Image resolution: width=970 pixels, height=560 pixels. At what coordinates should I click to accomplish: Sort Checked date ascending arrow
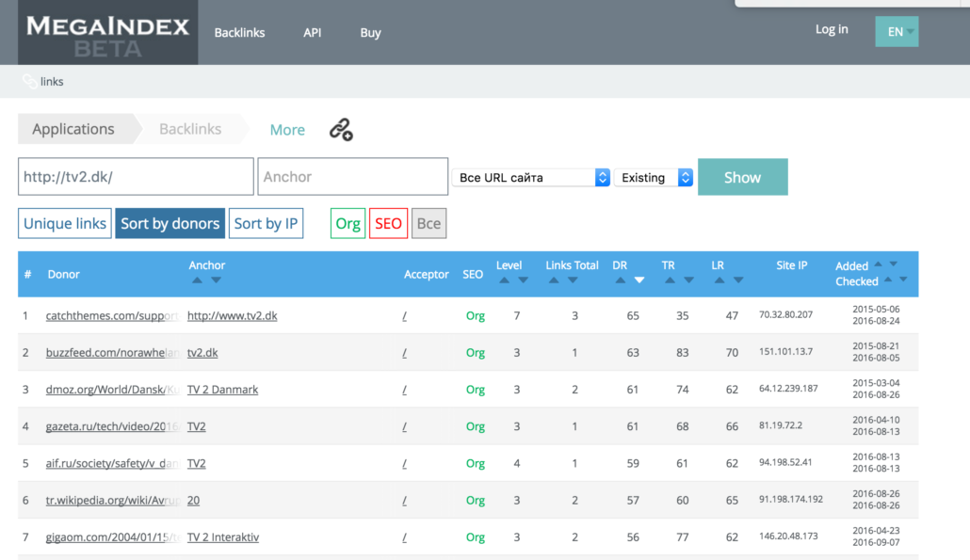point(888,280)
